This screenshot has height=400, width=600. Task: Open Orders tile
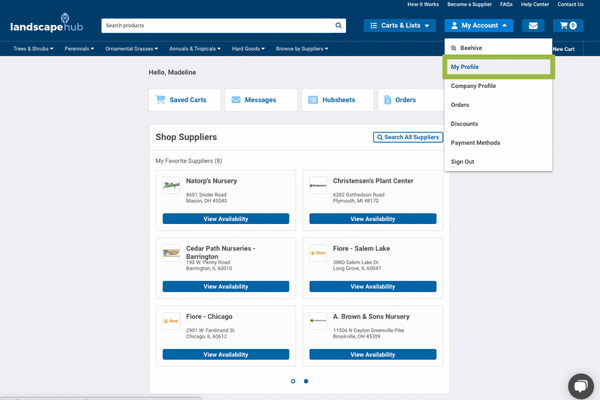411,100
